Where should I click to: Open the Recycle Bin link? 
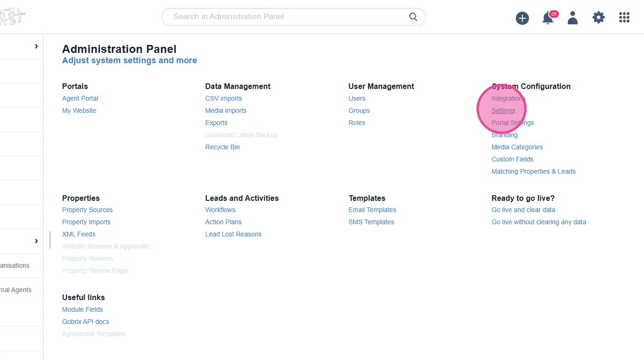point(223,147)
